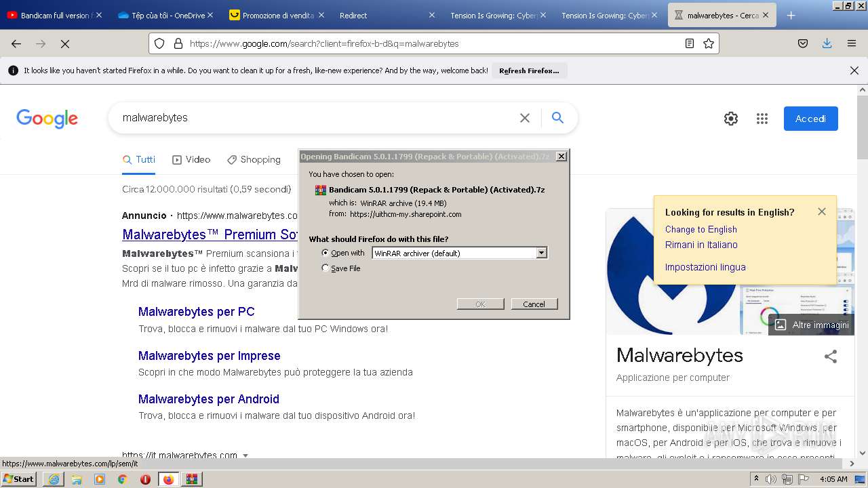
Task: Close the 'Looking for results in English' popup
Action: point(822,211)
